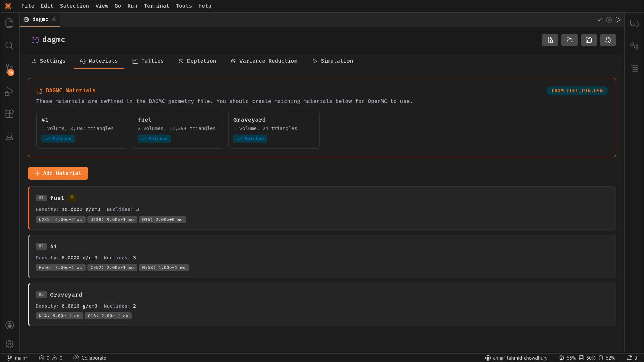Screen dimensions: 644x362
Task: Open the Extensions icon in activity bar
Action: coord(9,114)
